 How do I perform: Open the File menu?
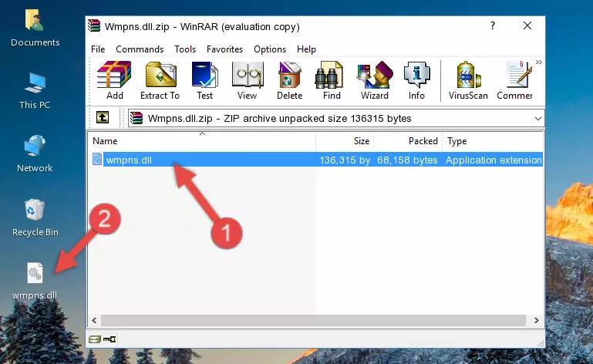tap(98, 49)
